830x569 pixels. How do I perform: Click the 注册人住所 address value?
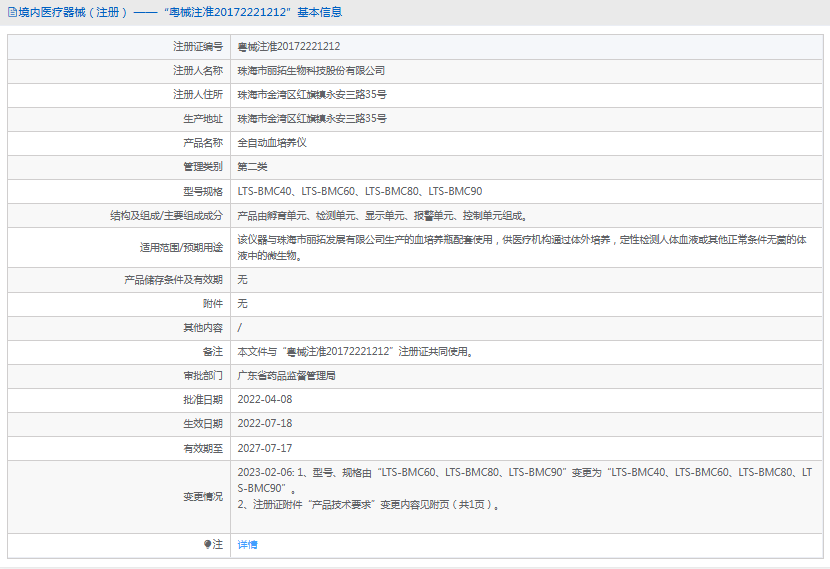[x=312, y=95]
